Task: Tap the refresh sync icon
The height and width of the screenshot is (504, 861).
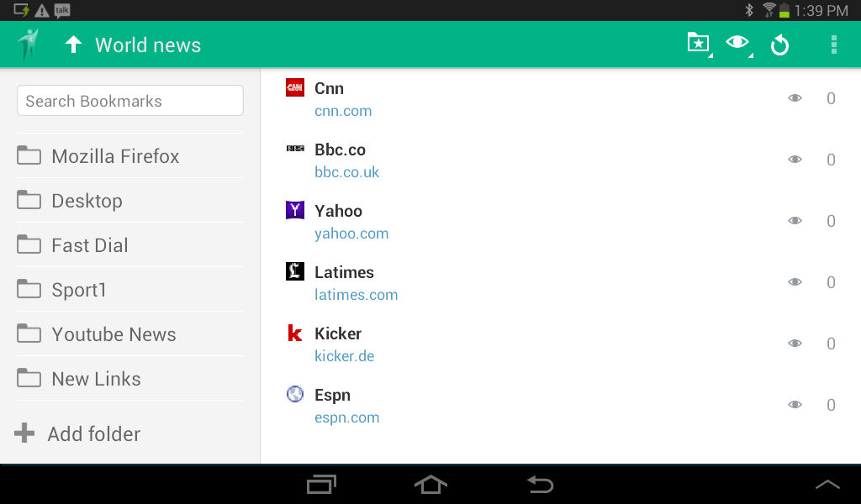Action: click(779, 45)
